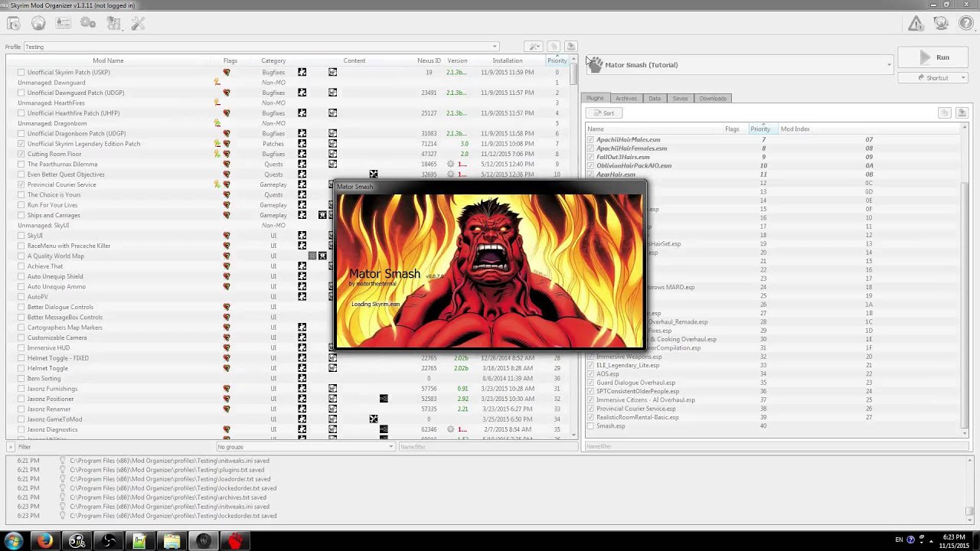Select the Immersive Citizens - AI Overhaul.esp plugin
980x551 pixels.
tap(773, 399)
